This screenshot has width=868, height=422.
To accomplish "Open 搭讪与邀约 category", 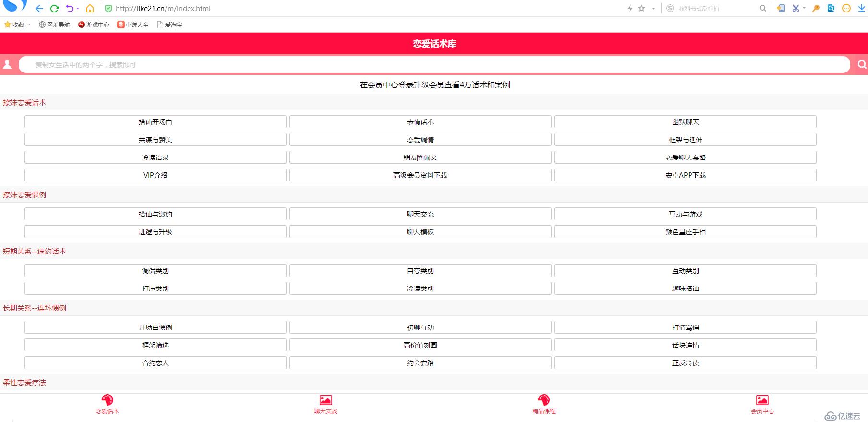I will pyautogui.click(x=155, y=214).
